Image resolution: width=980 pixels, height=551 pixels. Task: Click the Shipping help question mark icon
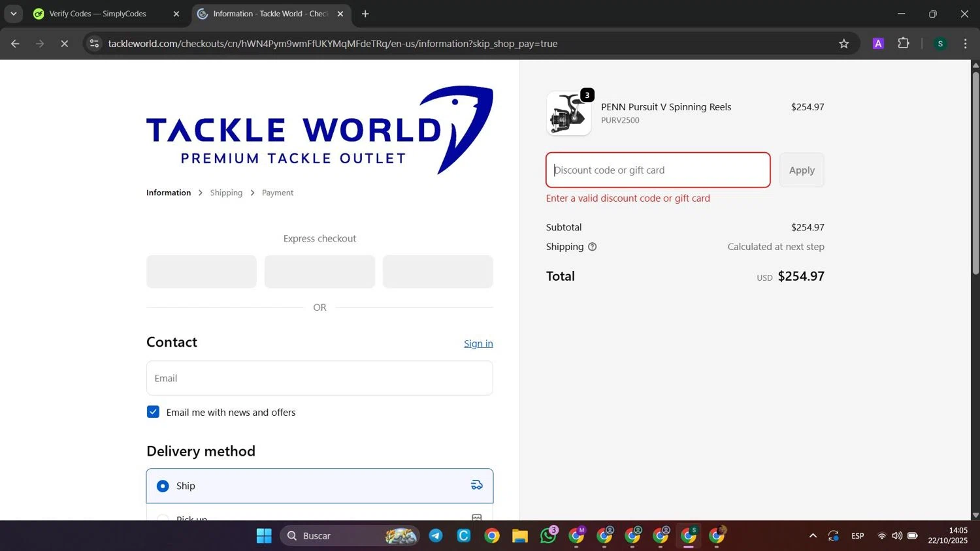point(592,247)
